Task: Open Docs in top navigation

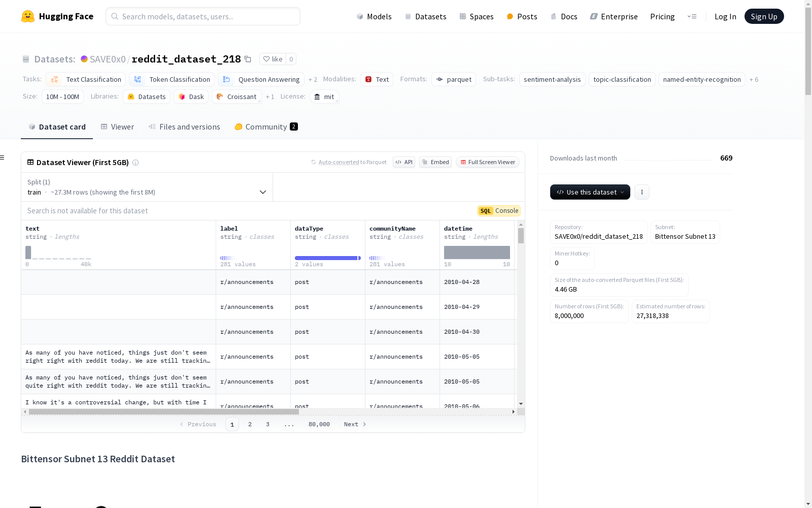Action: point(564,16)
